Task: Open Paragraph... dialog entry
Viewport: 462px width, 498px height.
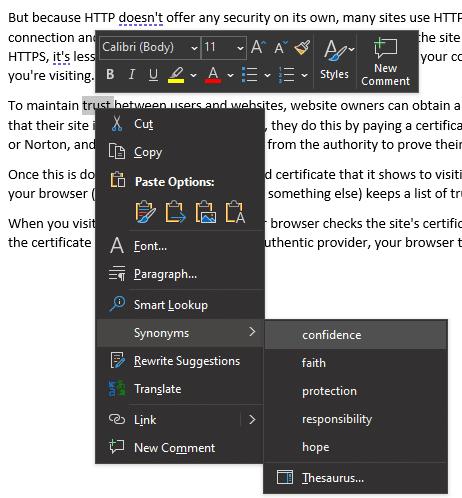Action: coord(180,274)
